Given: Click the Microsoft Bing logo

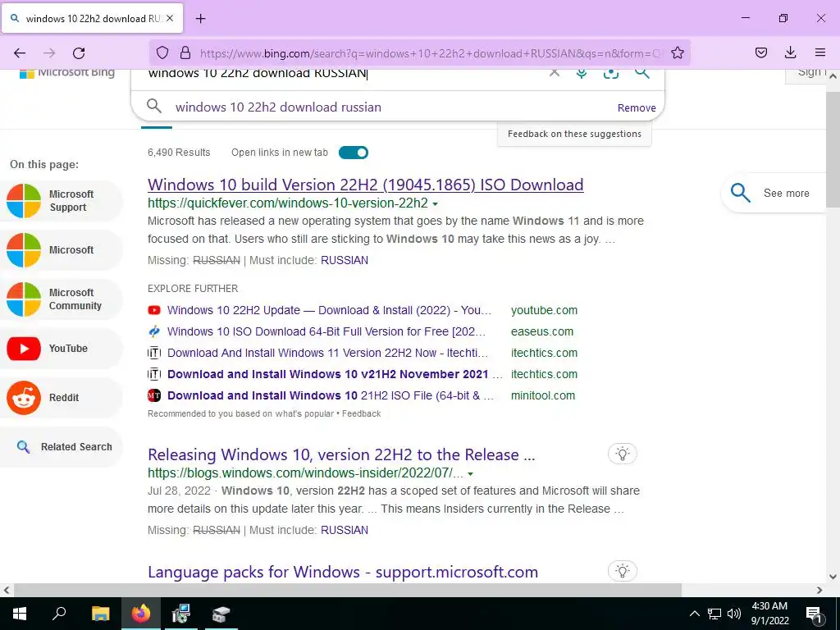Looking at the screenshot, I should (x=67, y=72).
